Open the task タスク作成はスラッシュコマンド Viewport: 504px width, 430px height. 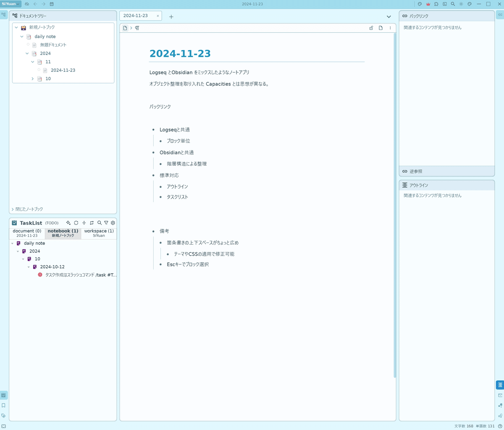pos(81,275)
